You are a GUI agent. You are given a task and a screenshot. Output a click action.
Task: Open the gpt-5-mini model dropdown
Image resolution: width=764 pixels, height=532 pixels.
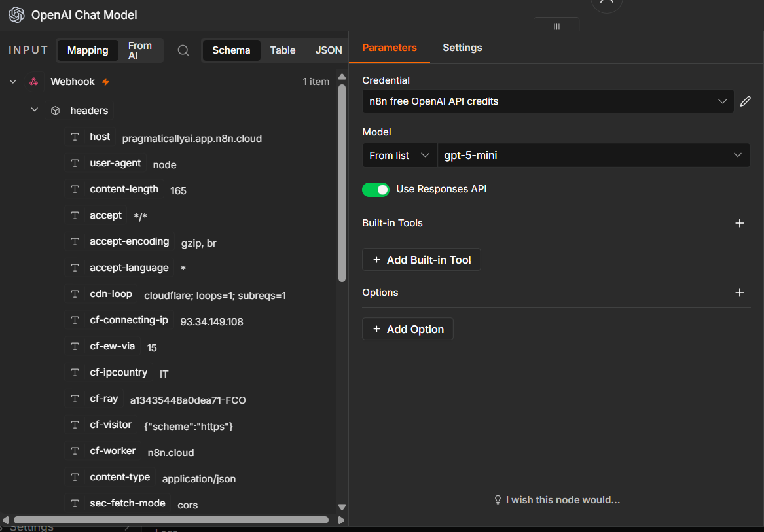click(x=594, y=155)
